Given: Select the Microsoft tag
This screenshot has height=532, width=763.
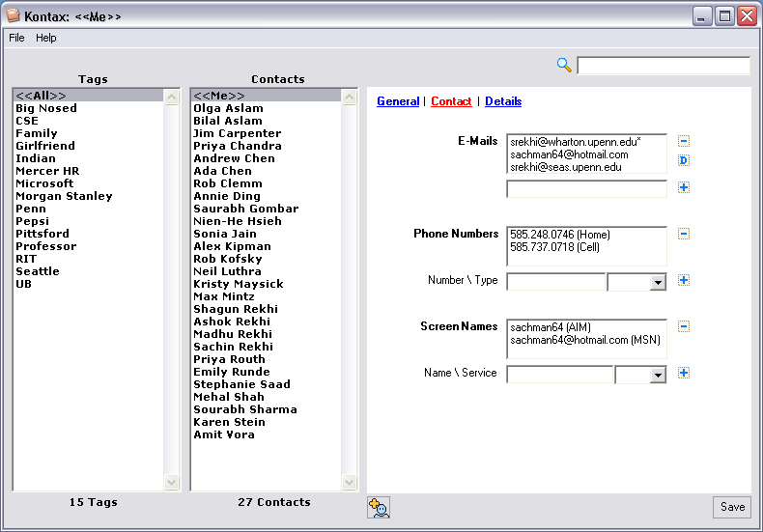Looking at the screenshot, I should [89, 183].
